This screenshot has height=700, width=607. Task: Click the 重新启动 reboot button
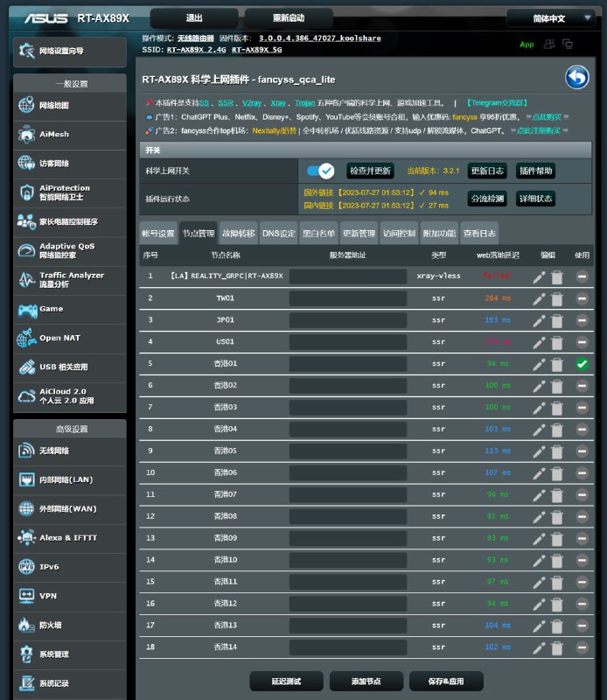tap(289, 18)
